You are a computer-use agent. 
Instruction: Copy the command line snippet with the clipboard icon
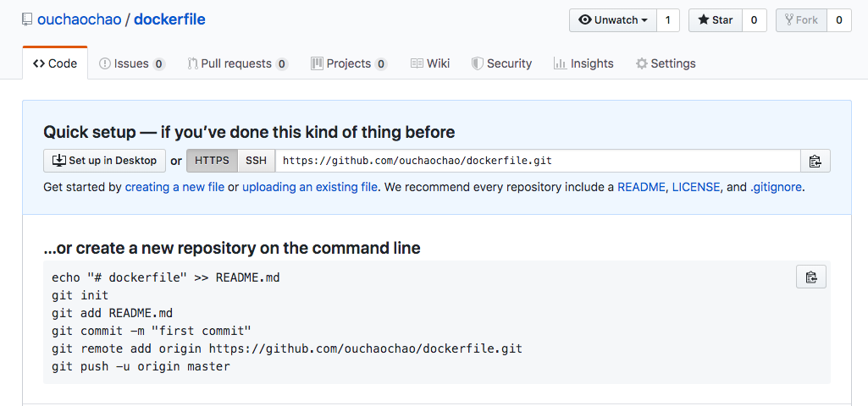811,277
